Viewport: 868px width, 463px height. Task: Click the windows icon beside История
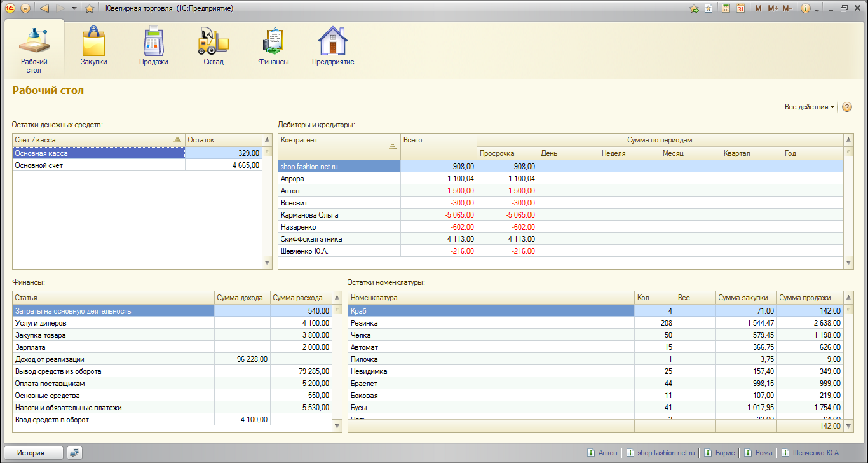tap(74, 453)
